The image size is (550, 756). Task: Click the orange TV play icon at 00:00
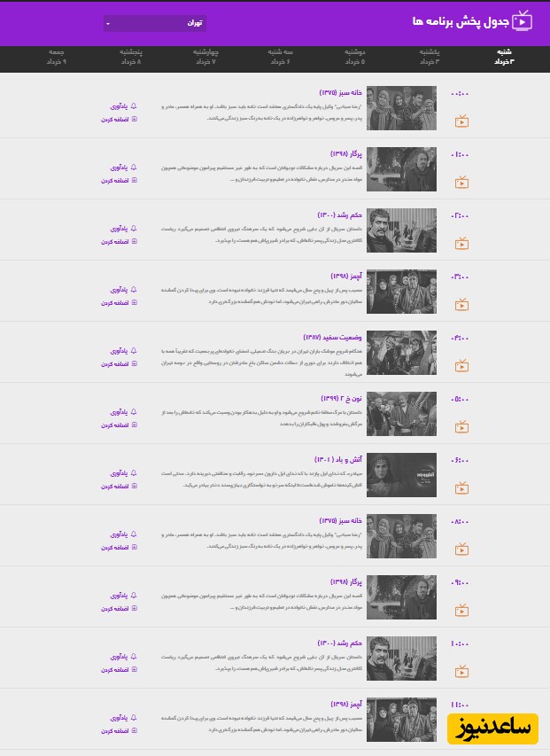(x=461, y=121)
